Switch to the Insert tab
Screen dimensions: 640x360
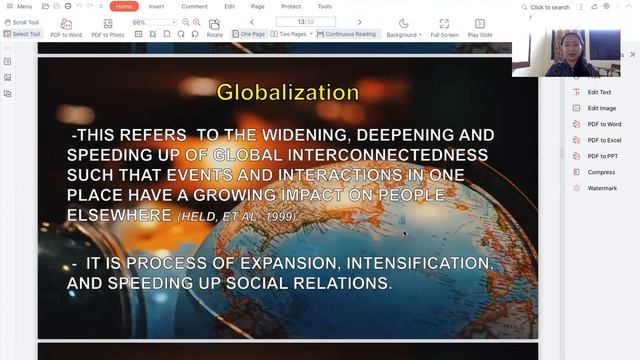156,7
